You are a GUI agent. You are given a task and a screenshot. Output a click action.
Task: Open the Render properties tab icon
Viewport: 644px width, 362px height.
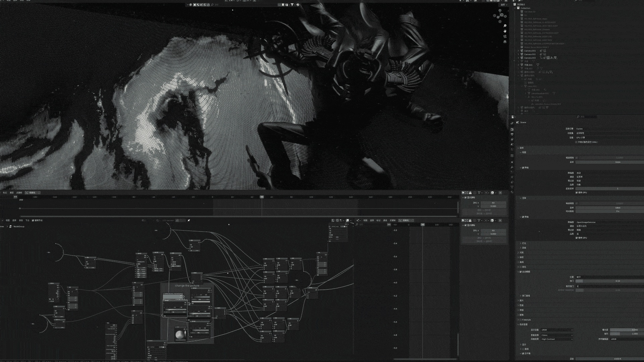pos(512,129)
